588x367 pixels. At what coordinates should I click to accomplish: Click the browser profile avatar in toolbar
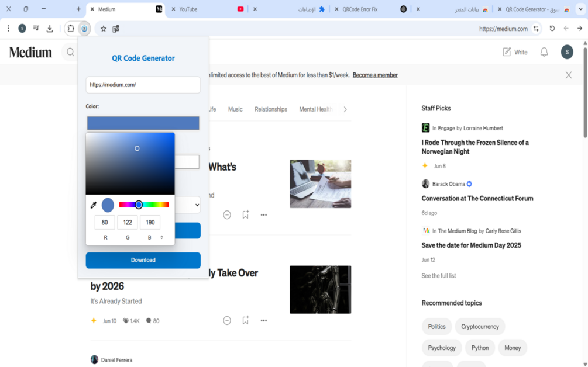pyautogui.click(x=22, y=29)
